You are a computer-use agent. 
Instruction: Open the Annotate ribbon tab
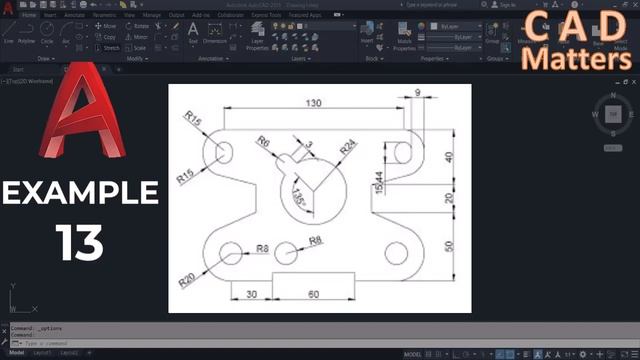tap(75, 15)
